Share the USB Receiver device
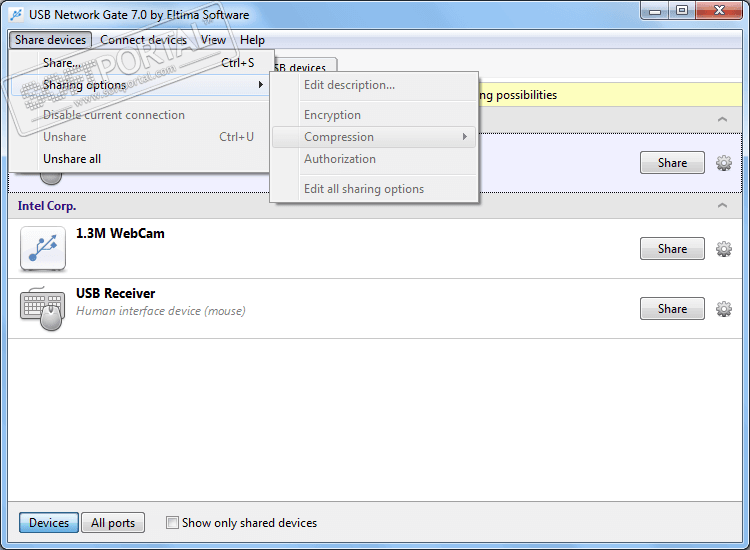Viewport: 750px width, 550px height. click(x=672, y=308)
